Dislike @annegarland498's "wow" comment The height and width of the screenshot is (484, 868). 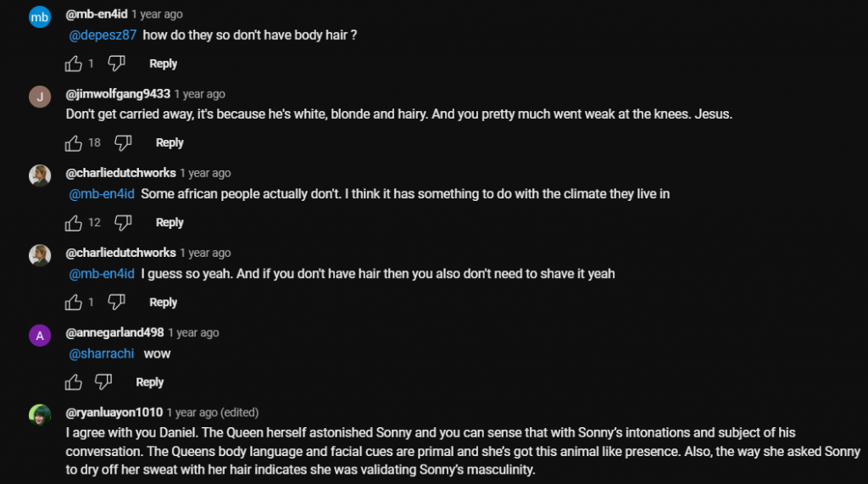click(103, 382)
